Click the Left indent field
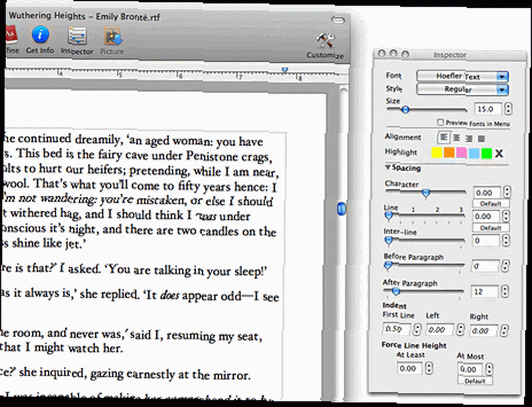 click(x=439, y=330)
